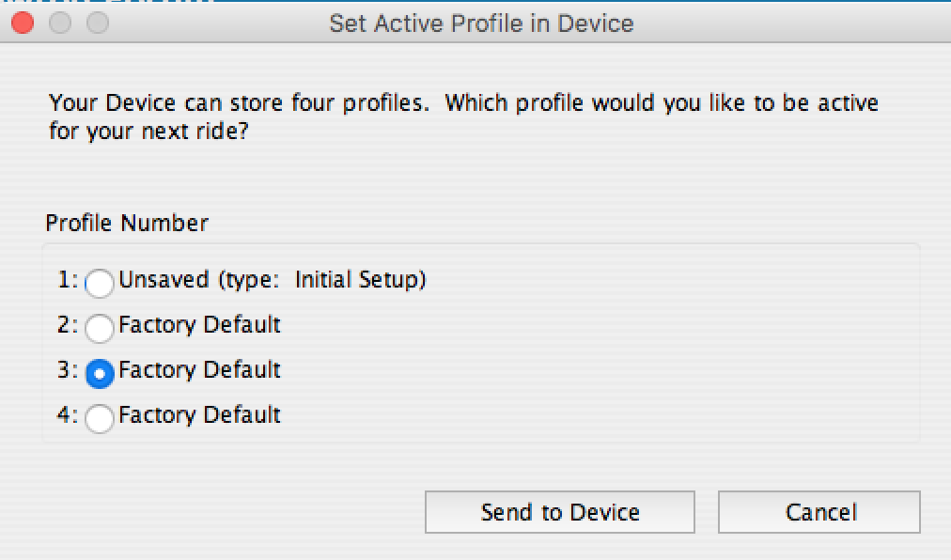Click the disabled zoom window button

pyautogui.click(x=98, y=23)
